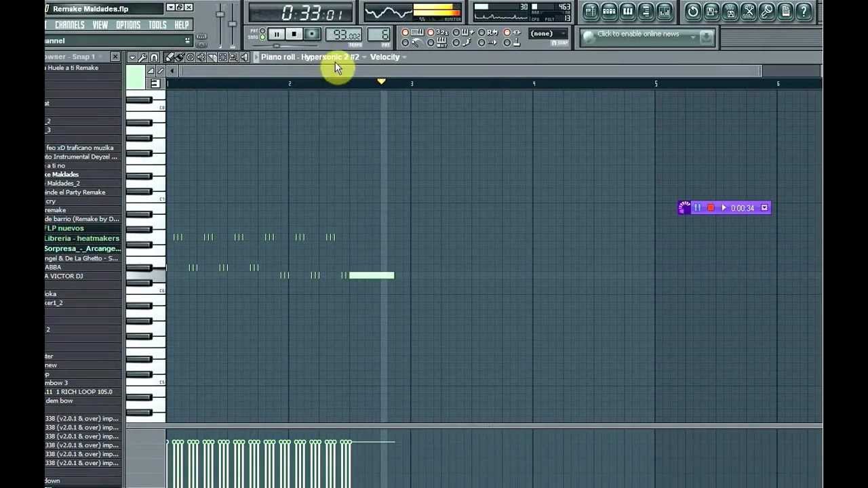
Task: Click to enable online news
Action: coord(638,34)
